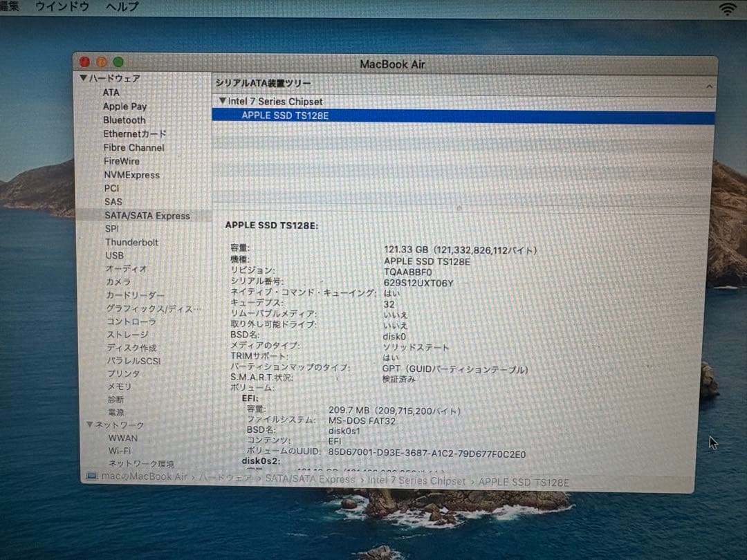Click Intel 7 Series Chipset in path bar

[416, 481]
